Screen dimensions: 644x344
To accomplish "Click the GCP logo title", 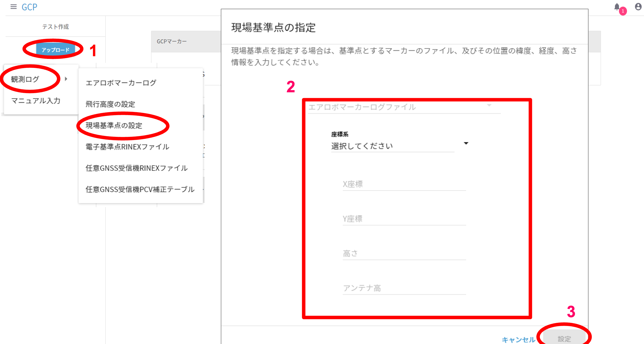I will point(29,7).
